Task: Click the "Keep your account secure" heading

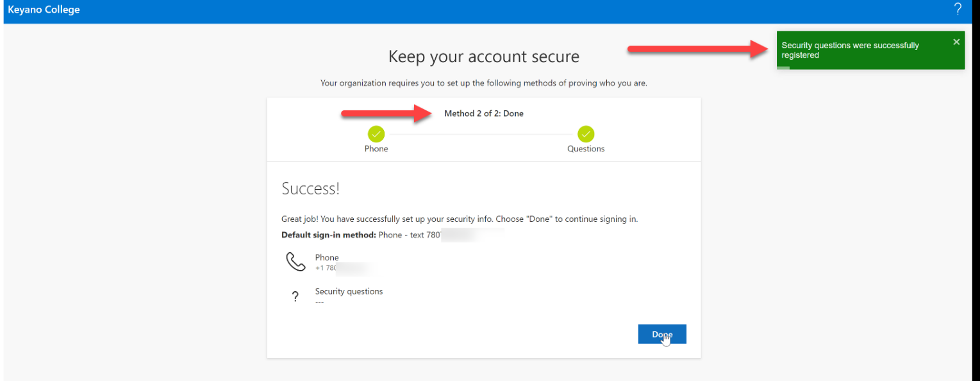Action: pos(484,56)
